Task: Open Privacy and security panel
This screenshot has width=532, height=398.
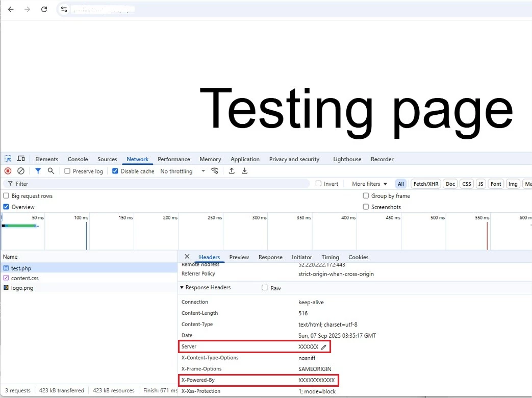Action: click(294, 159)
